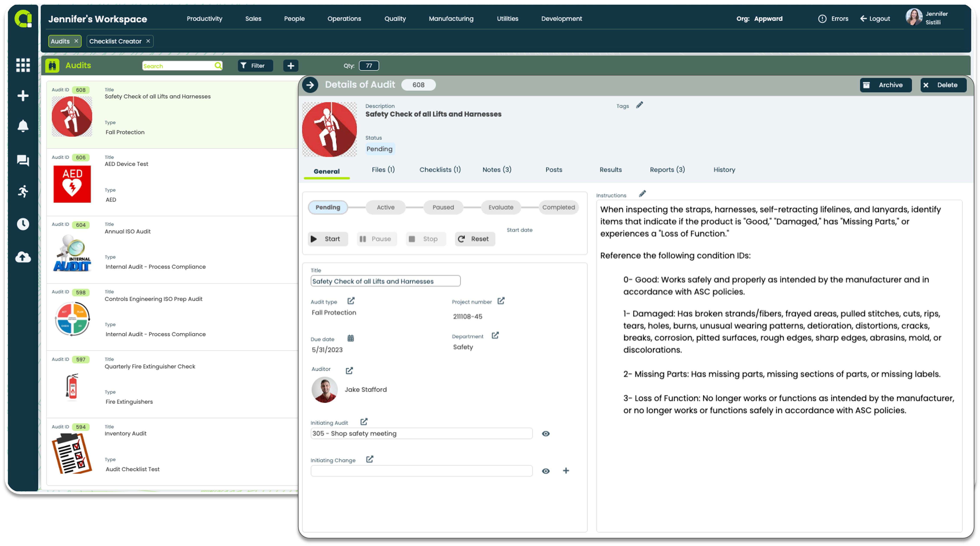Switch to the Notes (3) tab
The image size is (980, 546).
(x=496, y=170)
